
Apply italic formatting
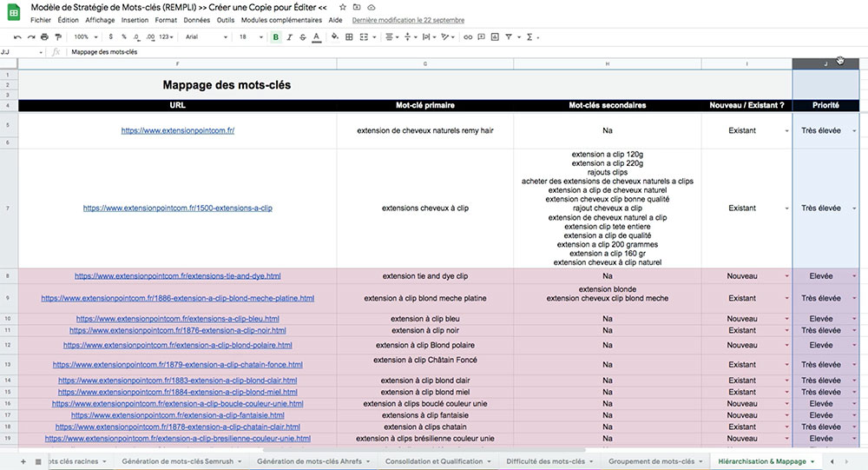coord(289,37)
